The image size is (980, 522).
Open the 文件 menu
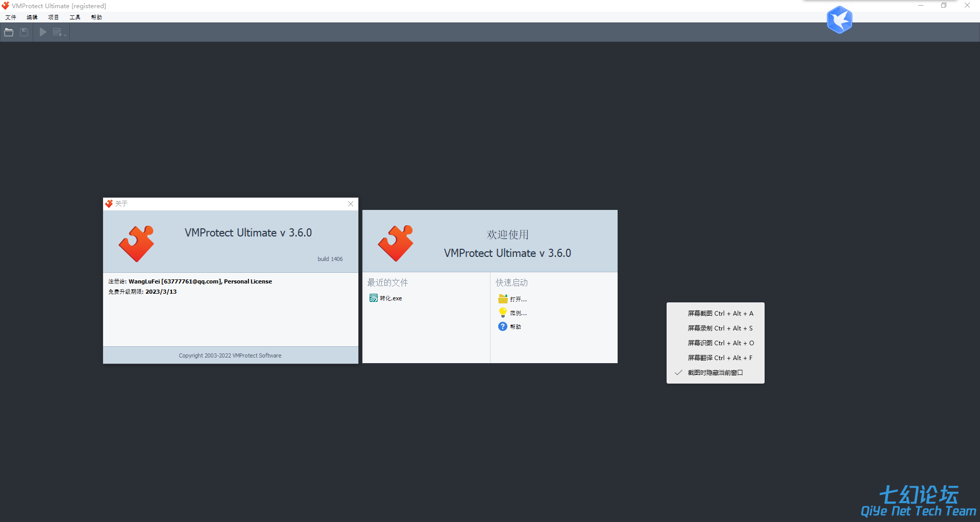pyautogui.click(x=11, y=17)
